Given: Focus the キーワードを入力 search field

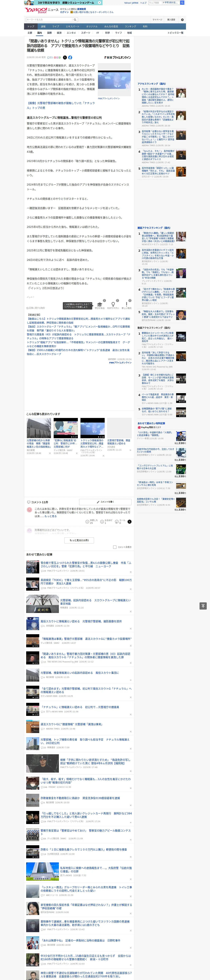Looking at the screenshot, I should 49,20.
